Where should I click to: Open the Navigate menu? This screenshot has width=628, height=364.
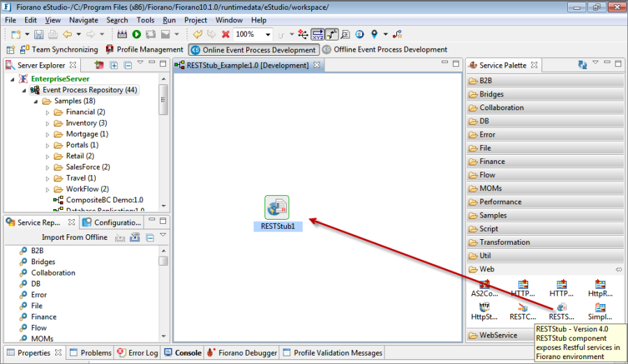83,20
